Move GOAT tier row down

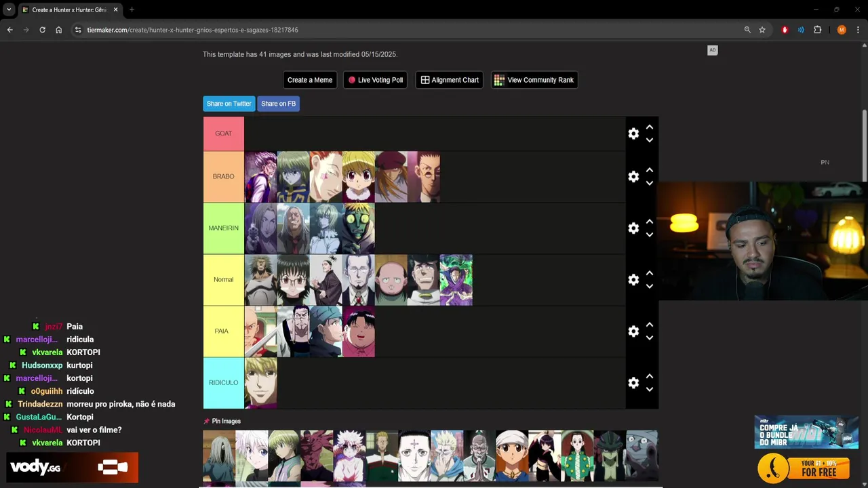pos(650,140)
